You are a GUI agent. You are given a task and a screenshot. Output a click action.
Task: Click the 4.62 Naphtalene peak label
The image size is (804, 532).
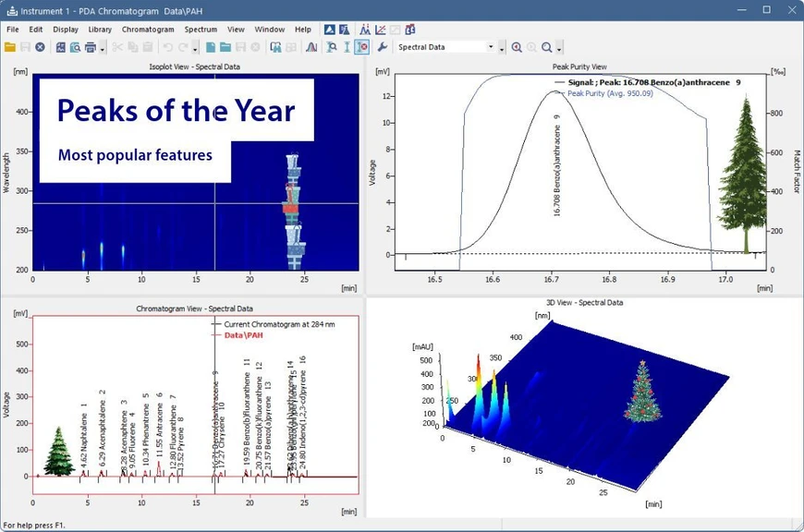[x=84, y=434]
